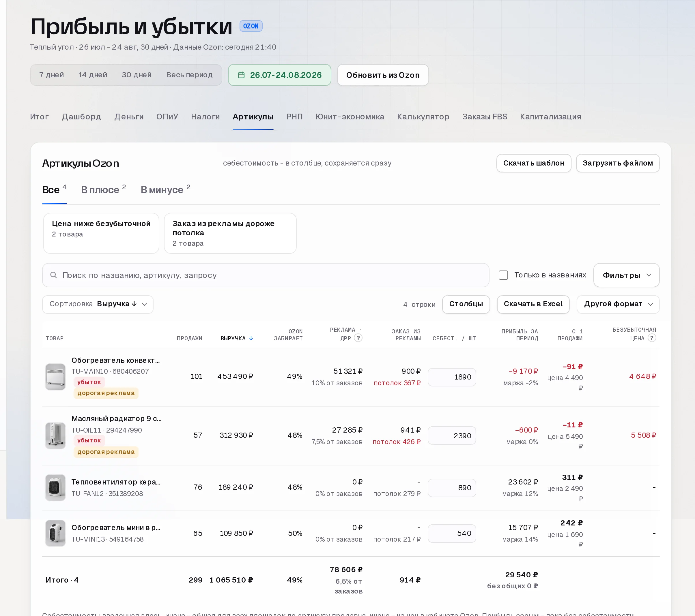
Task: Select the 14 дней period
Action: 93,75
